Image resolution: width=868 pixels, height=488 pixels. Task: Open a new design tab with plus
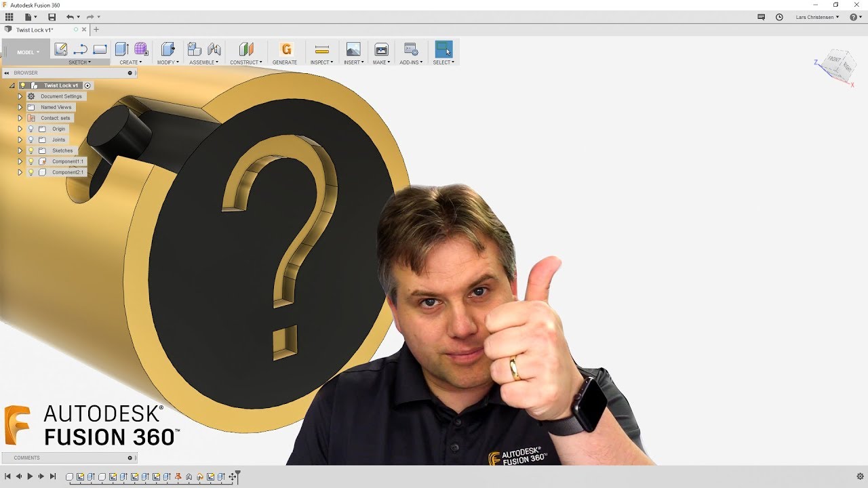tap(96, 30)
